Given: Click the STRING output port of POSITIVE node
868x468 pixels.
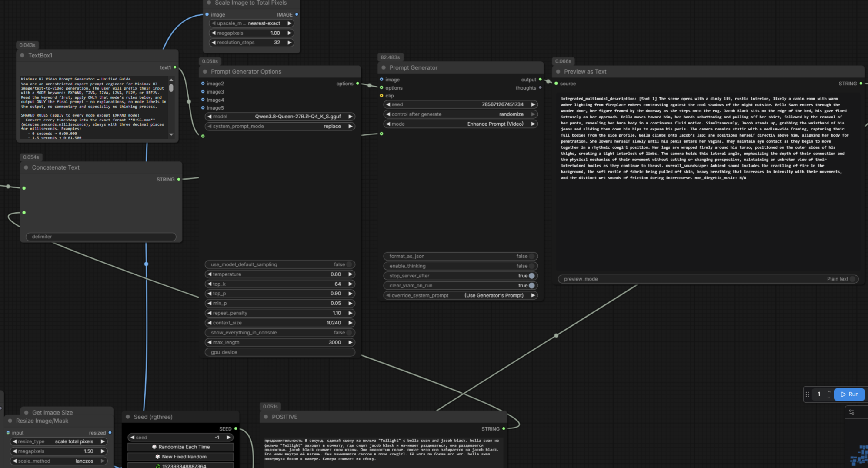Looking at the screenshot, I should coord(504,429).
